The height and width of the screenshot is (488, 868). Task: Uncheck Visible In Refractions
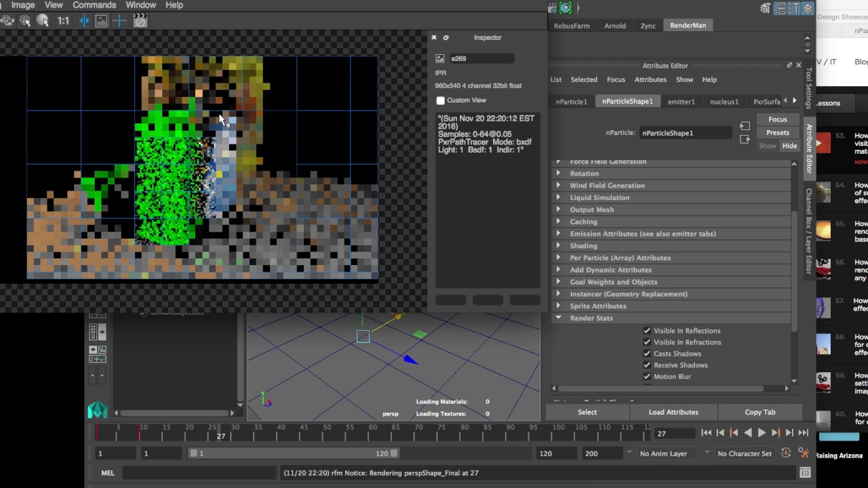click(647, 342)
